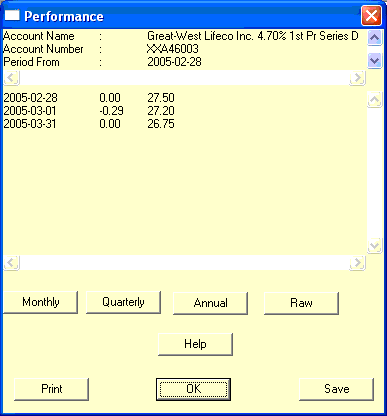Screen dimensions: 387x416
Task: Click data pane scroll up arrow
Action: 374,100
